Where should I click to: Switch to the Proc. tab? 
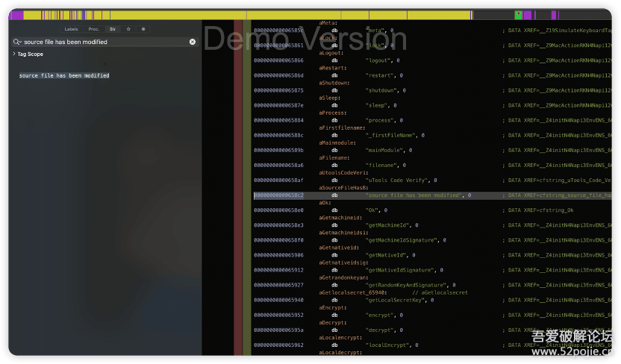pos(94,29)
